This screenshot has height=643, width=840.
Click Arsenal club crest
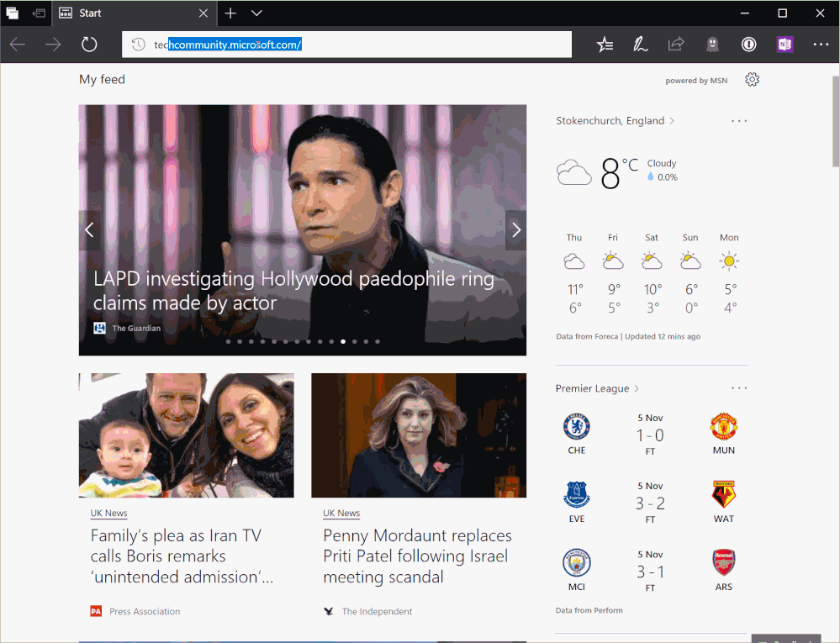[724, 562]
